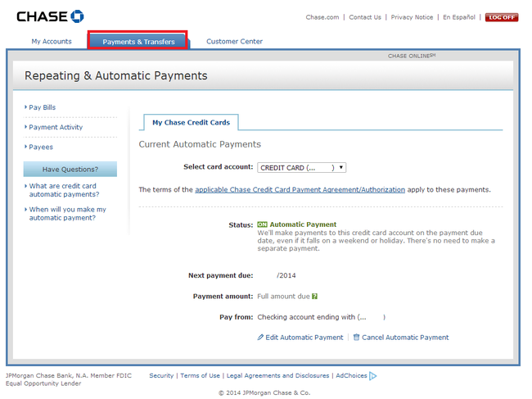Viewport: 532px width, 399px height.
Task: Click the green ON status badge
Action: point(262,224)
